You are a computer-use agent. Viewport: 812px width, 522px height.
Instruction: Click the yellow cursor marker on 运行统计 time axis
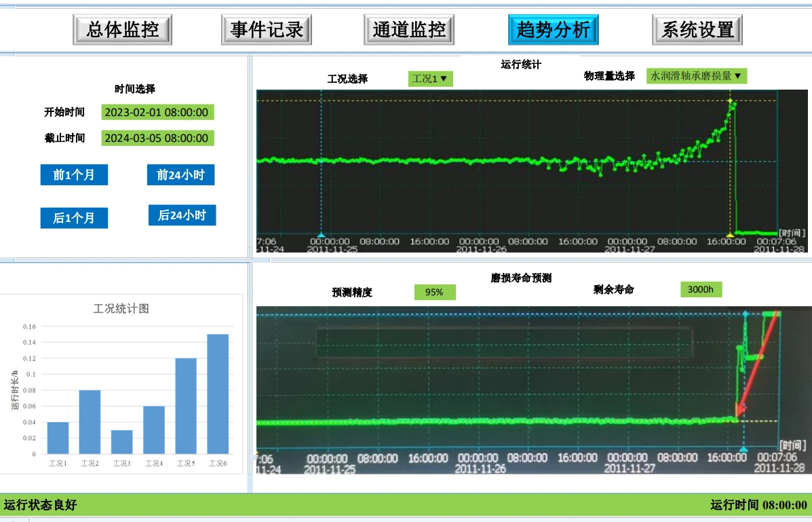click(x=730, y=236)
